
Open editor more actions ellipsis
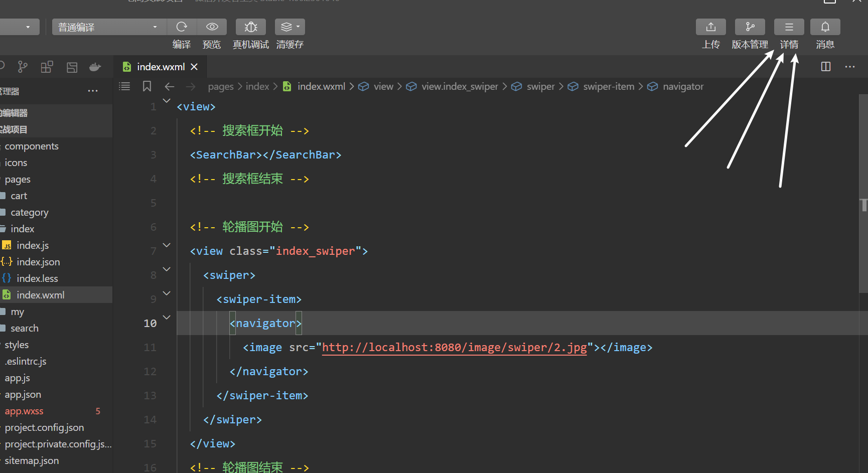[x=850, y=67]
